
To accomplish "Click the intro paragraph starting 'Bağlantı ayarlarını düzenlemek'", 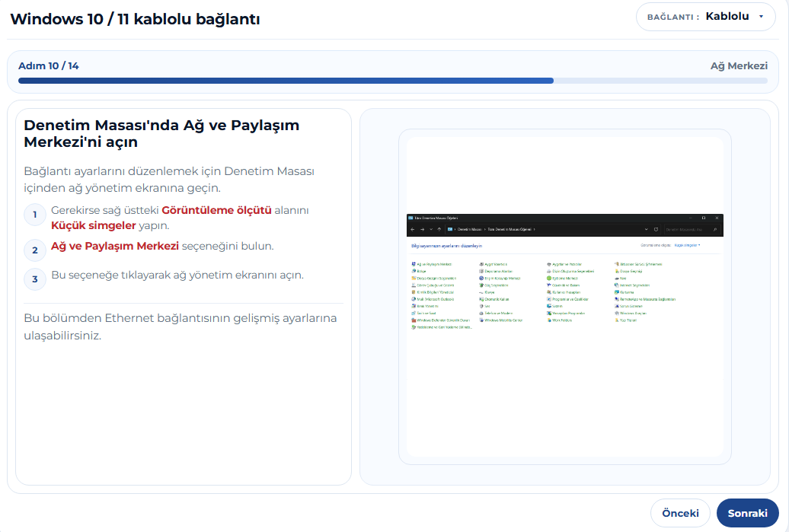I will 169,180.
